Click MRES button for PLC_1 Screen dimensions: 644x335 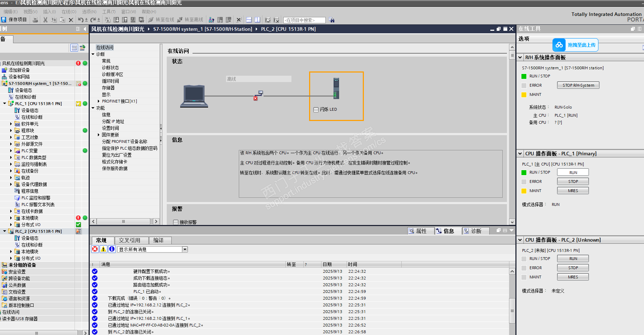click(x=573, y=191)
